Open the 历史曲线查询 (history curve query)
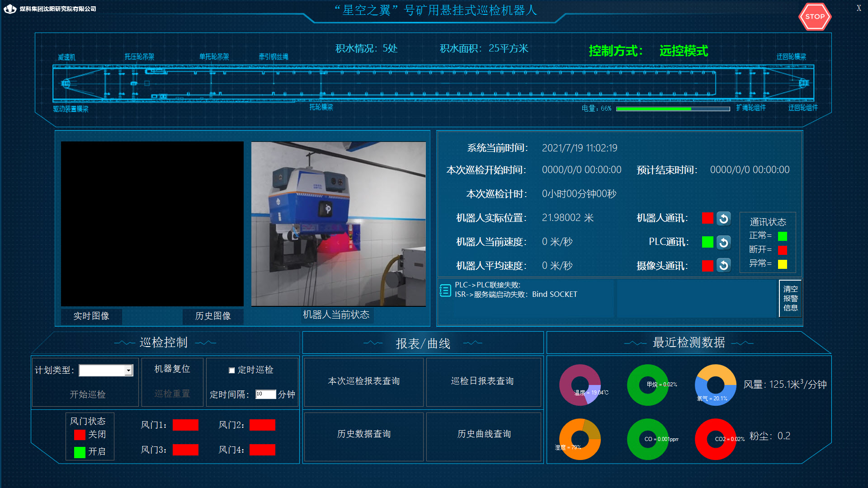The height and width of the screenshot is (488, 868). click(484, 434)
